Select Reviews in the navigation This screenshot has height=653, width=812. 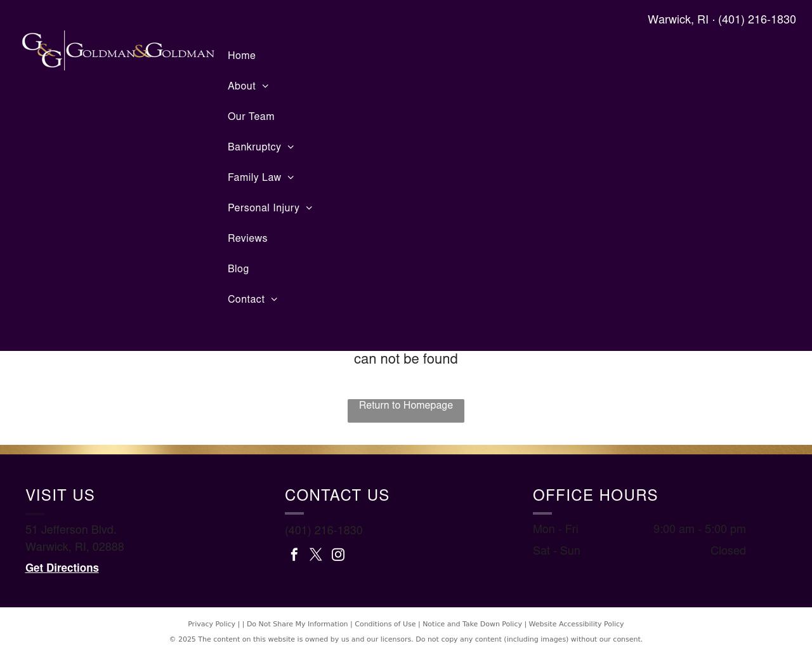point(247,239)
